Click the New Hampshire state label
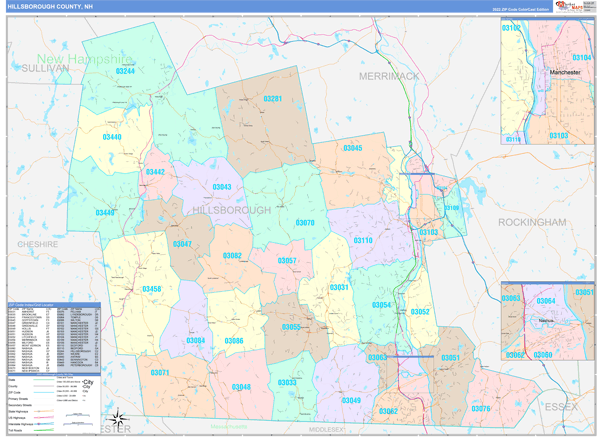Screen dimensions: 600x445 (85, 59)
